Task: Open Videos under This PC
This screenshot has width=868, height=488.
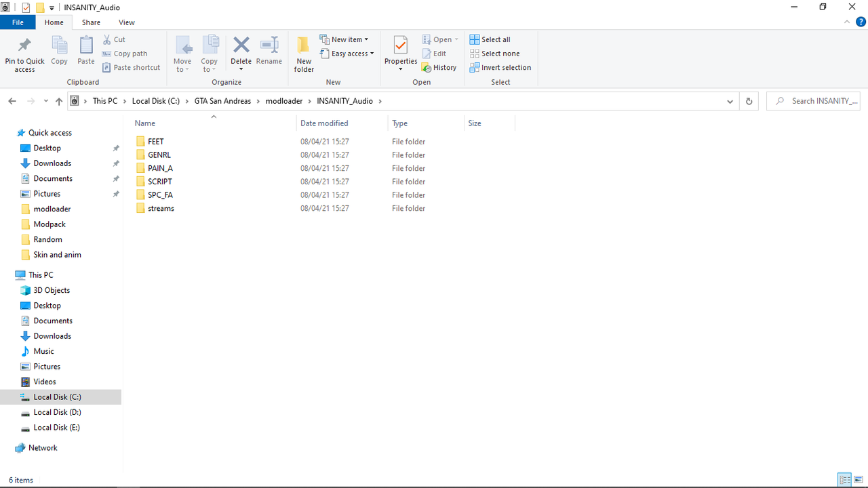Action: coord(45,382)
